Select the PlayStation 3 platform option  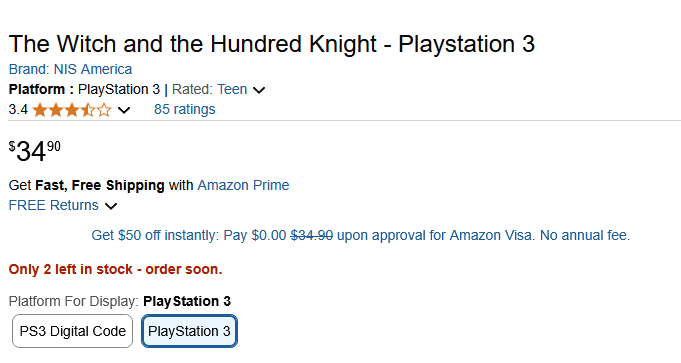(x=189, y=331)
